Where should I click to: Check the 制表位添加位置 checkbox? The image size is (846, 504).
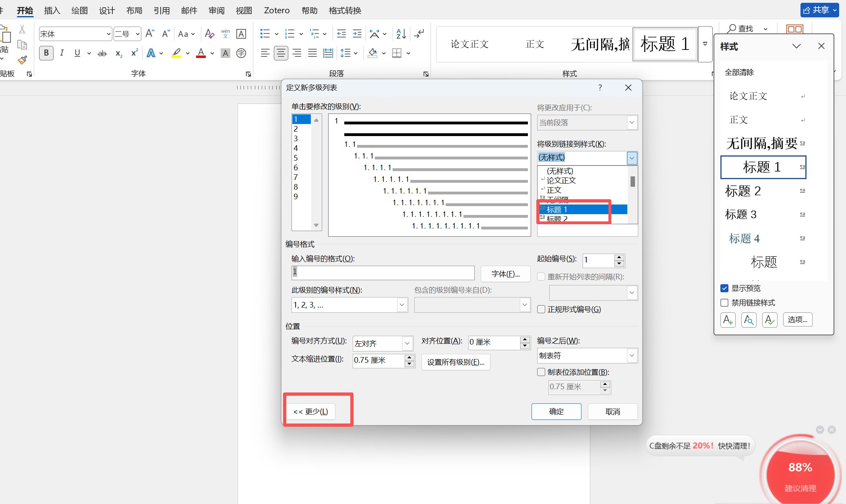pos(542,372)
